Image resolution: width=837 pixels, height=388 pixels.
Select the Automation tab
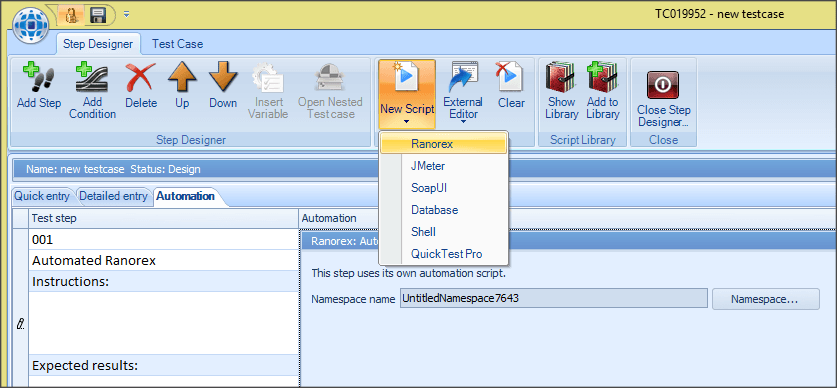coord(186,196)
